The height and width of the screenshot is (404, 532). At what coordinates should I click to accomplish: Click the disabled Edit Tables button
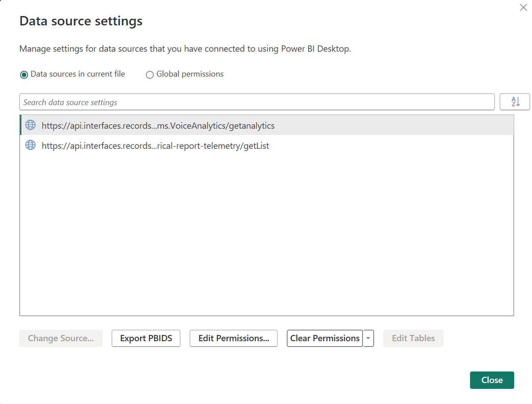coord(413,338)
